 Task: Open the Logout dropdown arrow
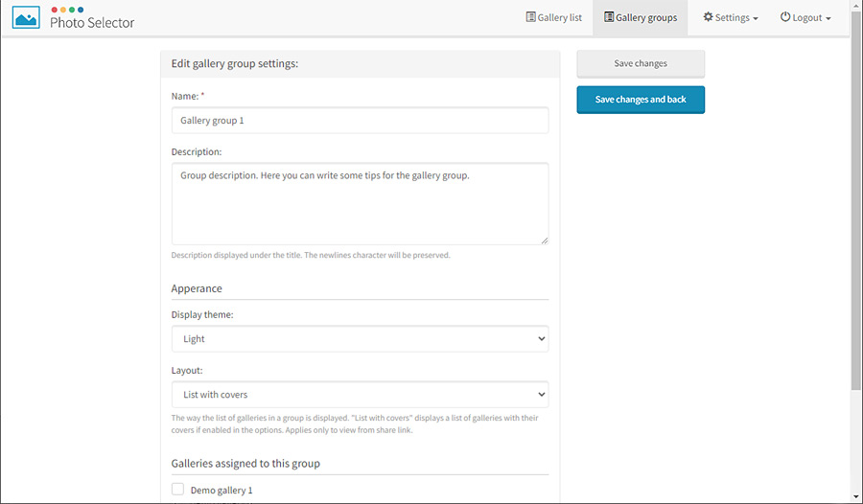pyautogui.click(x=828, y=19)
